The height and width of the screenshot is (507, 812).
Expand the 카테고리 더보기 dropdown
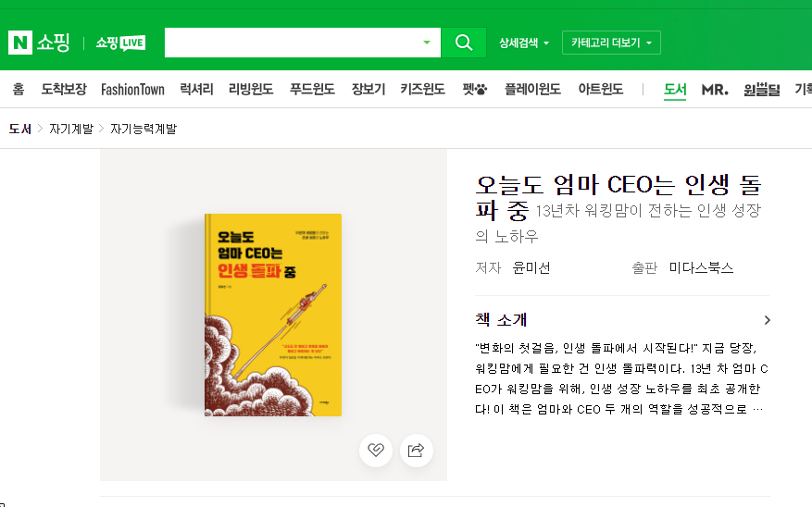tap(611, 43)
